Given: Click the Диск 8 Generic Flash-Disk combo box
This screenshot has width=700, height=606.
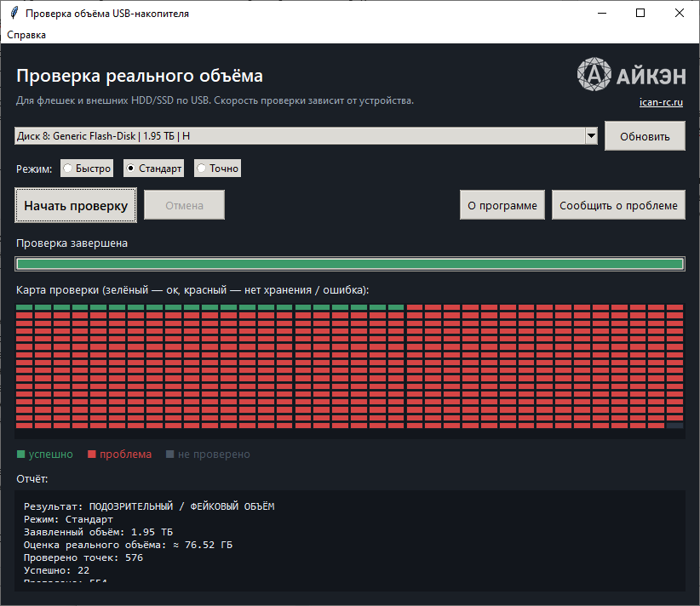Looking at the screenshot, I should [x=306, y=135].
